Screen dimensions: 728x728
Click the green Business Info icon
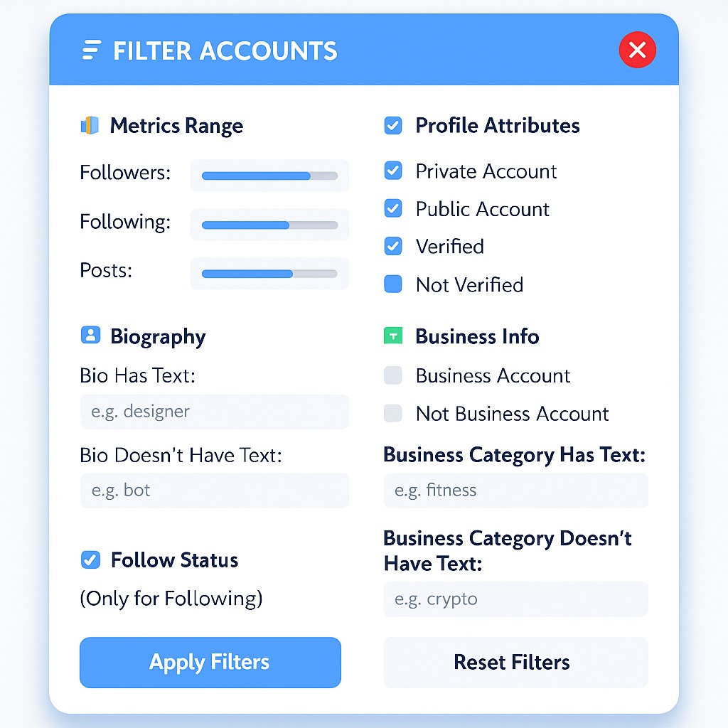tap(392, 336)
